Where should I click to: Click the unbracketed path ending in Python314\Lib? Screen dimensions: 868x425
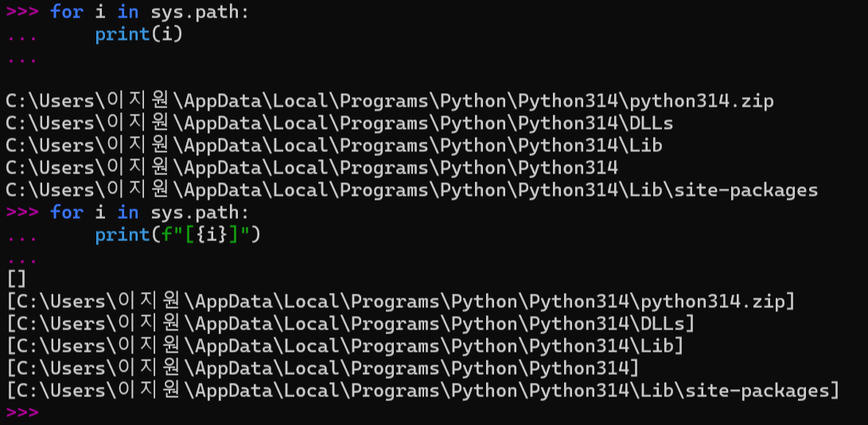click(x=334, y=145)
